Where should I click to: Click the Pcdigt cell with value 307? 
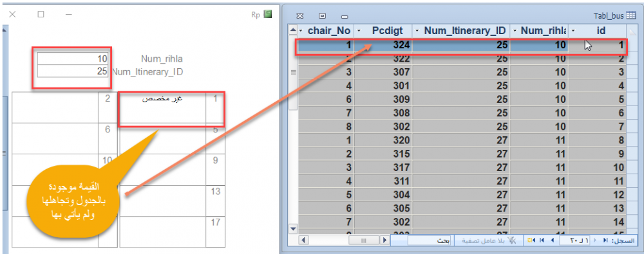tap(383, 73)
